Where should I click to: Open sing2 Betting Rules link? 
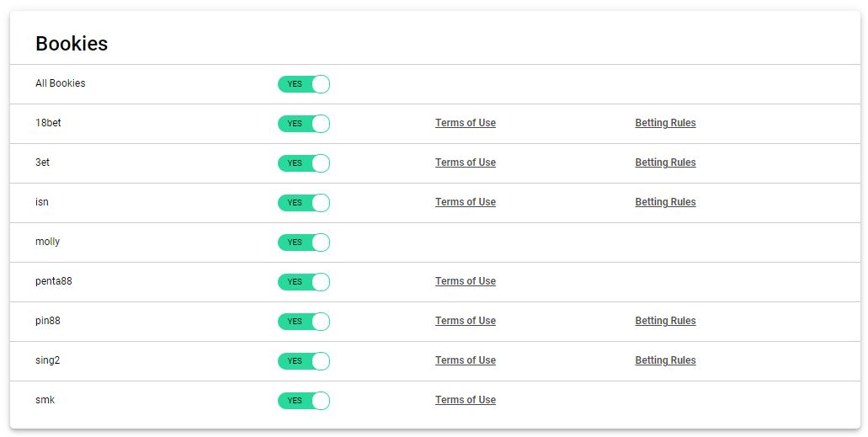tap(665, 360)
